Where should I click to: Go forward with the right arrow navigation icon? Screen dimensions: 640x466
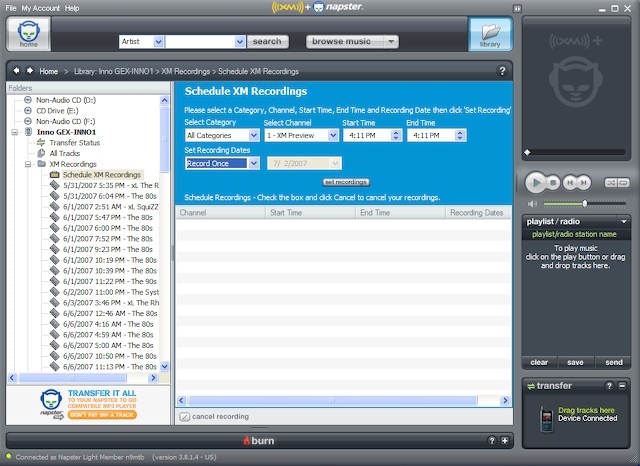click(30, 71)
